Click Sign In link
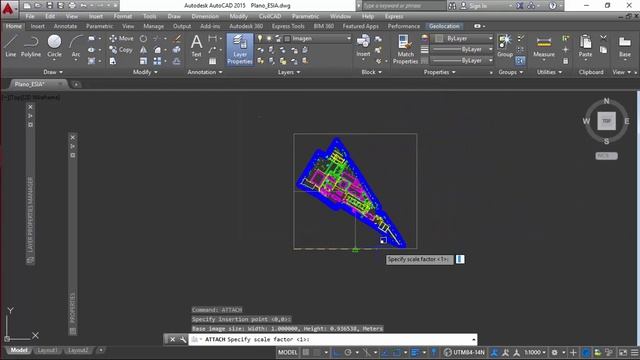The width and height of the screenshot is (640, 360). [478, 6]
